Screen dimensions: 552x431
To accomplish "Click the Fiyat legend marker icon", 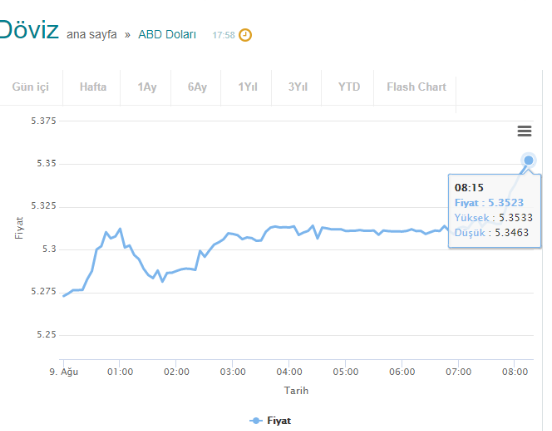I will (x=256, y=420).
